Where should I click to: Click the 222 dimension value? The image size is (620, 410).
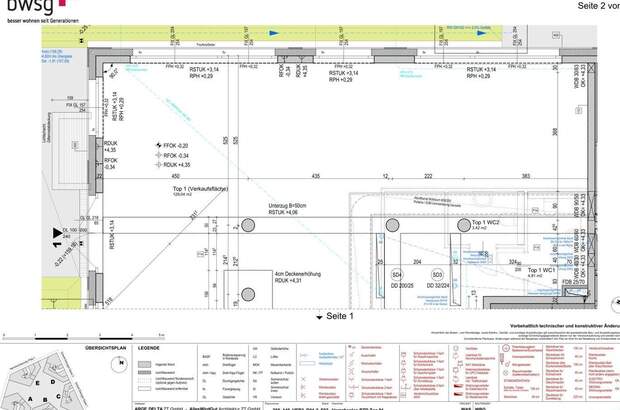(x=428, y=176)
